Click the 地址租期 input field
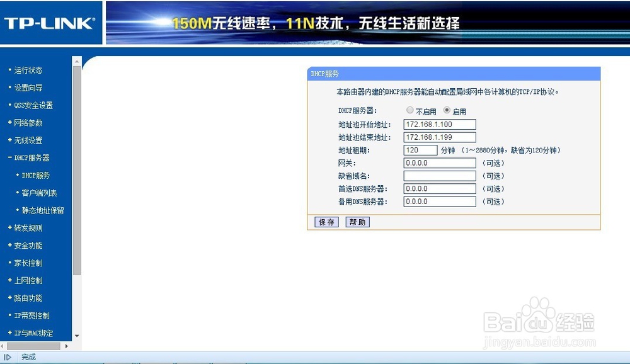 click(420, 151)
